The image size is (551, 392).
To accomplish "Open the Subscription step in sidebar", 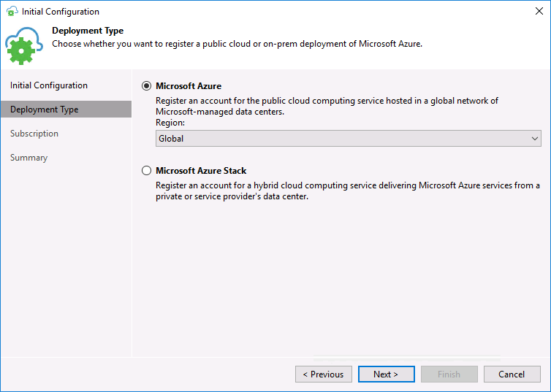I will [34, 134].
